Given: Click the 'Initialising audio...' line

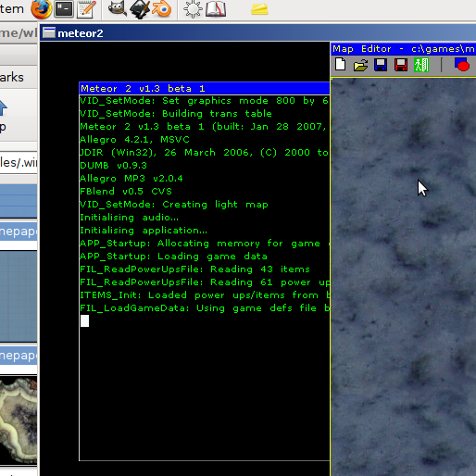Looking at the screenshot, I should point(129,218).
